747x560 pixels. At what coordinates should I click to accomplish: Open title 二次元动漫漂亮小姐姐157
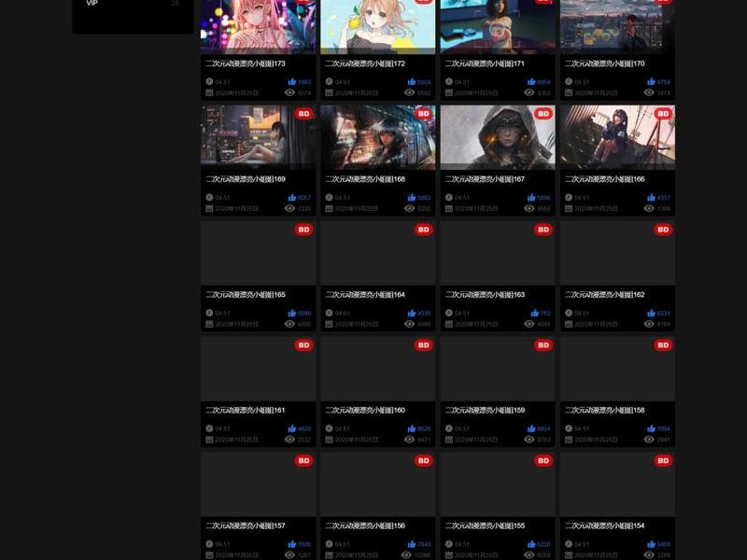(246, 525)
